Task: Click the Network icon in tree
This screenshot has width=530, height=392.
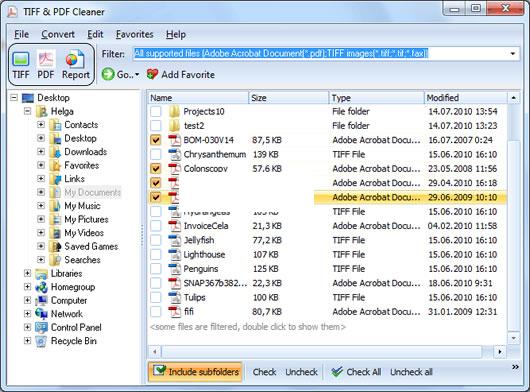Action: point(41,314)
